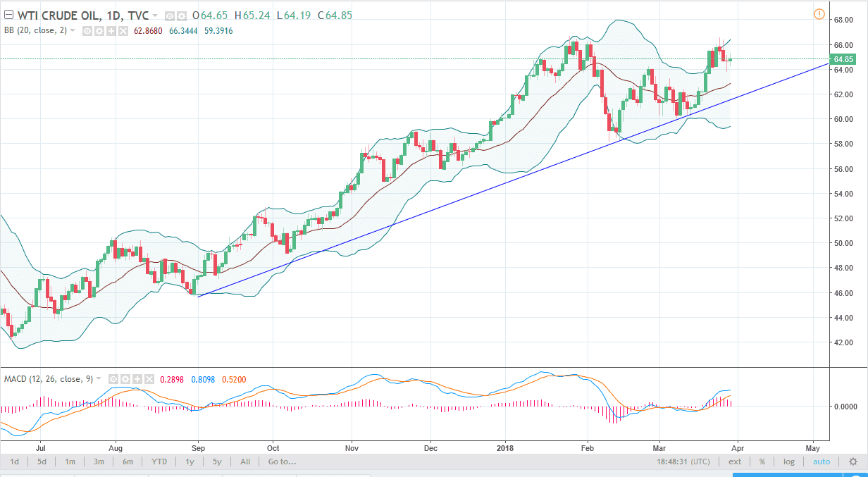Image resolution: width=868 pixels, height=477 pixels.
Task: Enable percentage scale with the % button
Action: tap(762, 461)
